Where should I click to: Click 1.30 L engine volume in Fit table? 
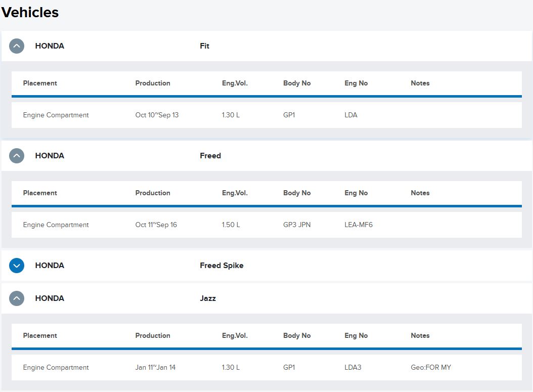click(231, 115)
